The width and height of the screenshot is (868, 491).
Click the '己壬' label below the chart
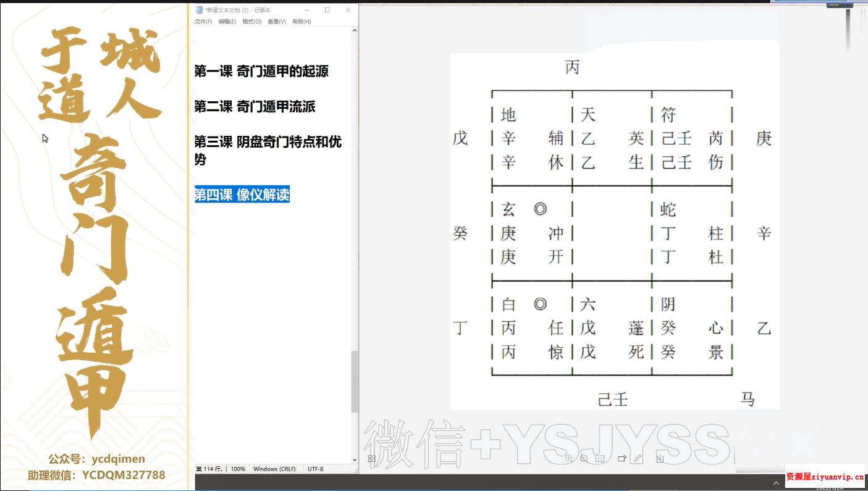pyautogui.click(x=613, y=400)
